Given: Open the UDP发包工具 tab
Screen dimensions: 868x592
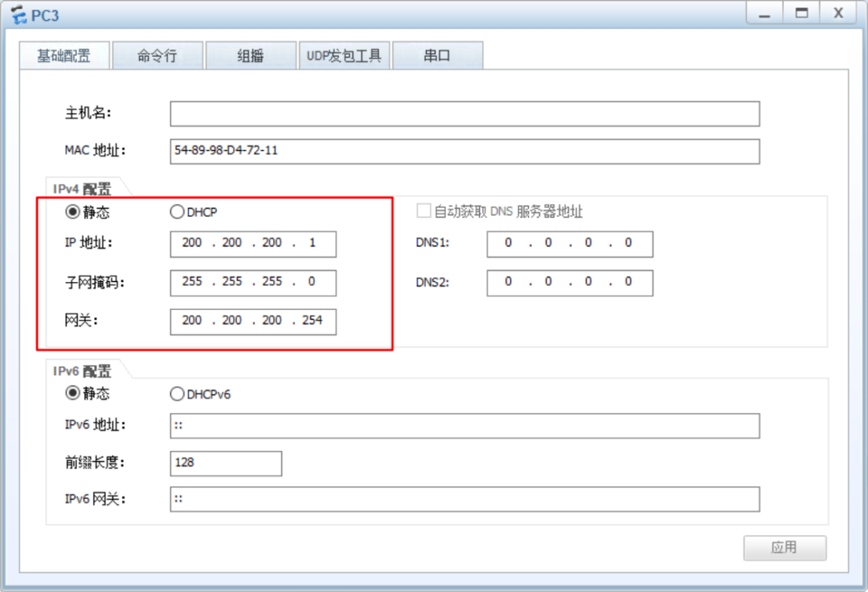Looking at the screenshot, I should coord(343,56).
